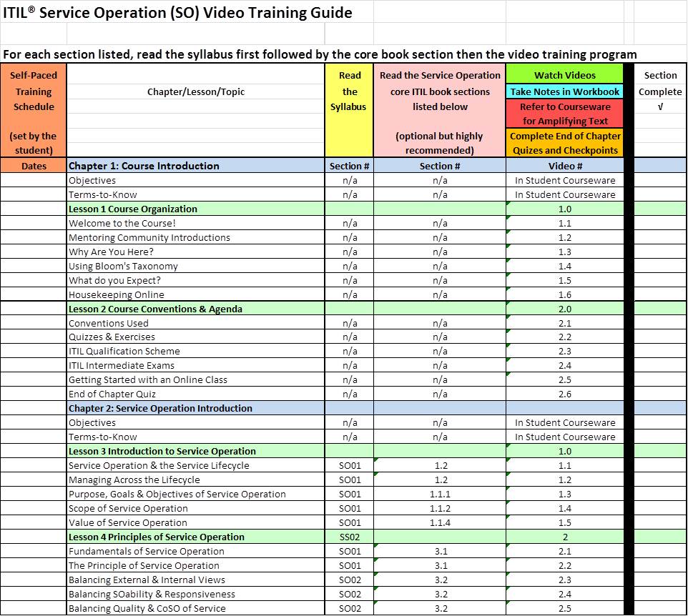Select the 'Scope of Service Operation' cell
The image size is (688, 616).
pos(196,508)
